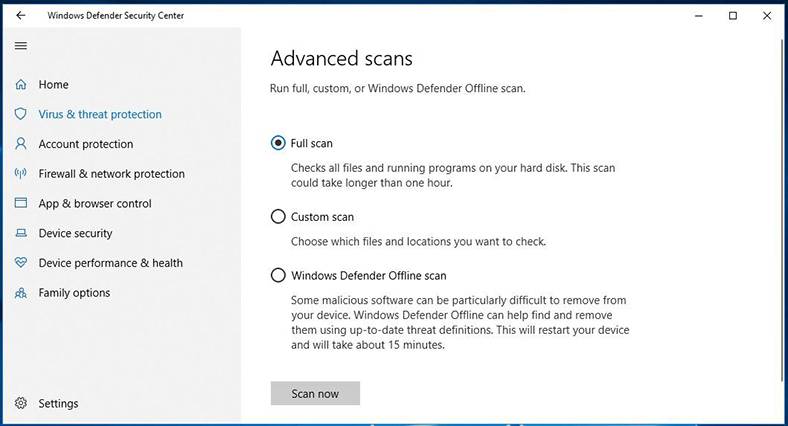Click the Device security laptop icon
788x426 pixels.
point(21,233)
